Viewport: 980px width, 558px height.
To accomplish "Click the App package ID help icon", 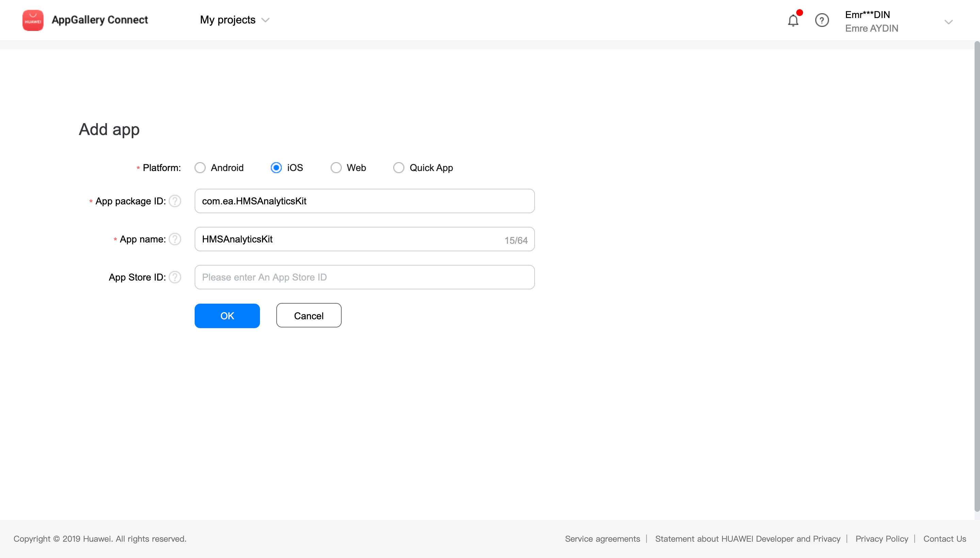I will (x=175, y=201).
